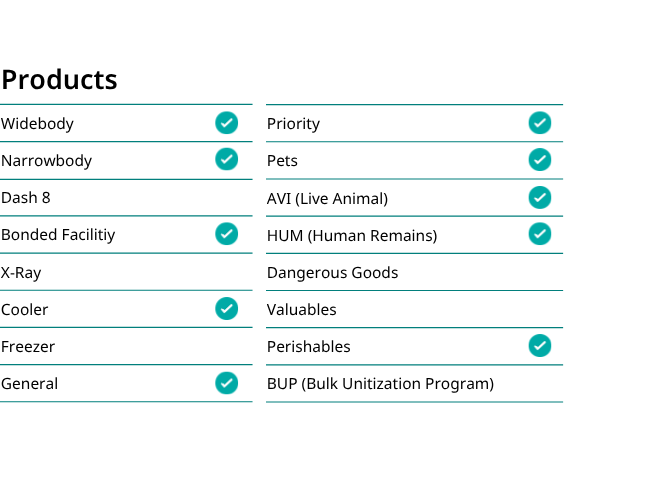The image size is (650, 500).
Task: Click the Valuables label
Action: [302, 310]
